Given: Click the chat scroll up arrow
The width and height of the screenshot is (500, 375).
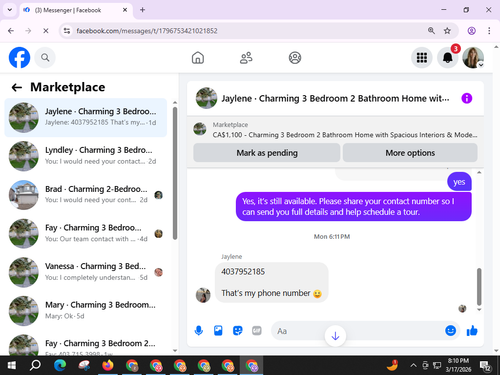Looking at the screenshot, I should click(479, 172).
